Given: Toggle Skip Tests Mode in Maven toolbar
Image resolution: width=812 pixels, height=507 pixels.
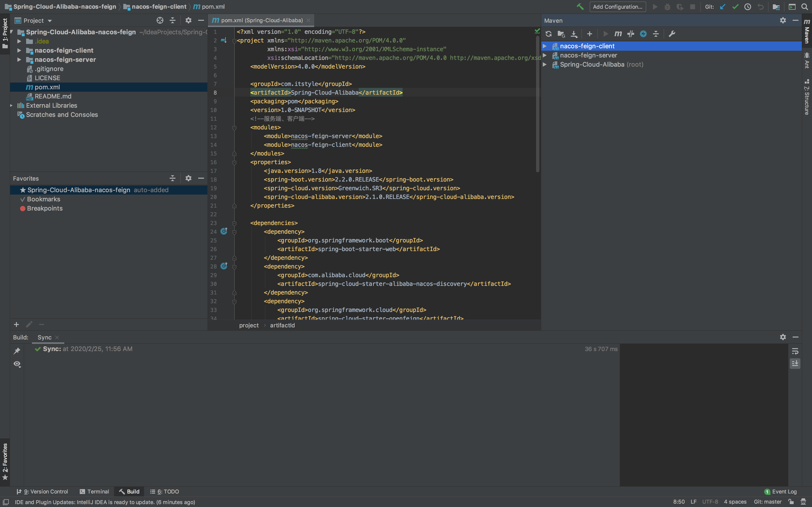Looking at the screenshot, I should click(x=643, y=34).
